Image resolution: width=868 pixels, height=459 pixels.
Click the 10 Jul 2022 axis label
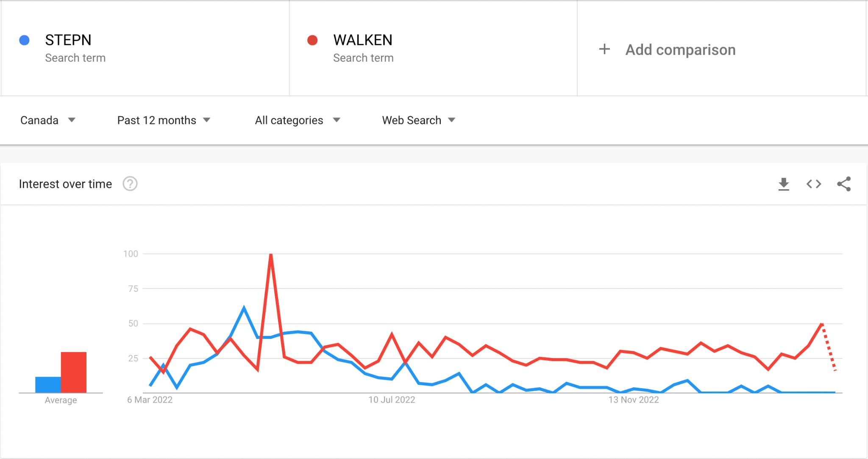pos(392,400)
